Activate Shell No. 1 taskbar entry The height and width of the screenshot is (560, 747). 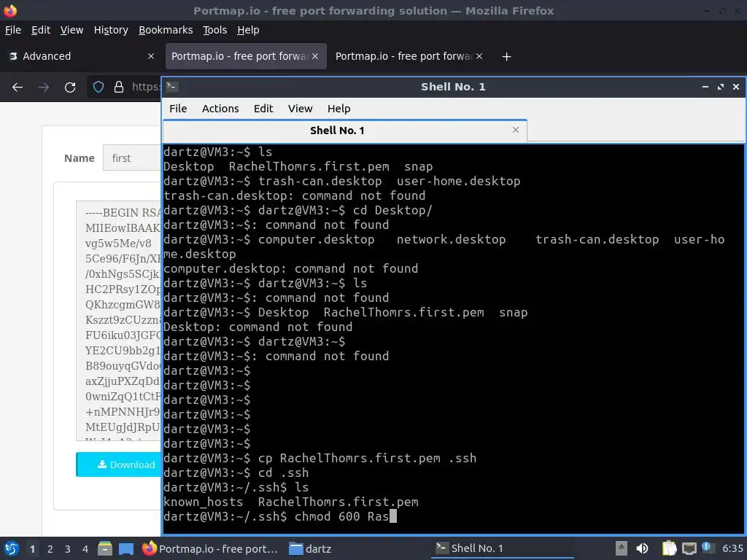(503, 548)
